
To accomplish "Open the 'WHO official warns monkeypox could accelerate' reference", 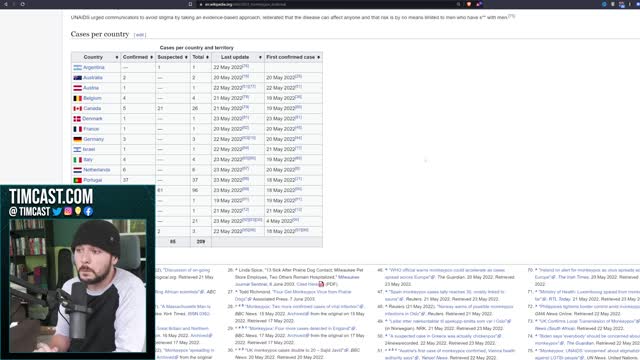I will coord(447,273).
